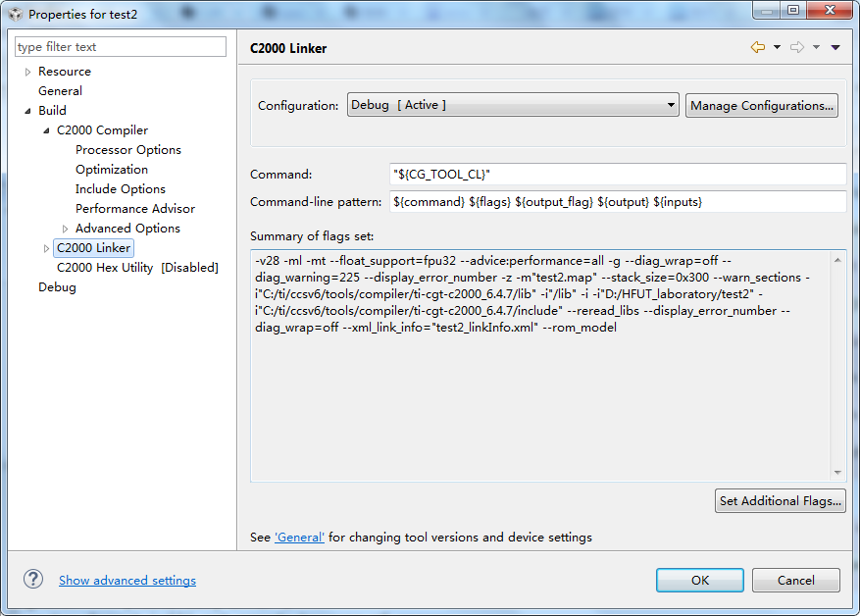Collapse the Build tree node
Viewport: 860px width, 616px height.
27,111
